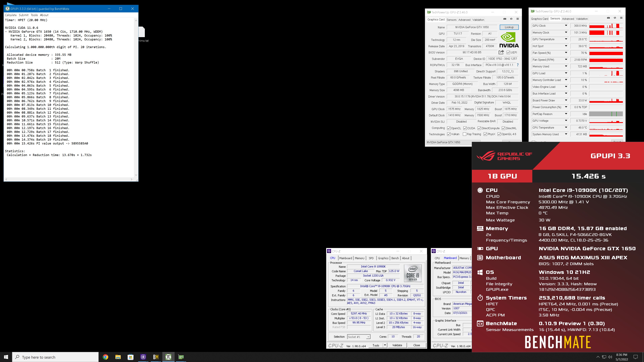Toggle the PhysX checkbox
The height and width of the screenshot is (362, 644).
click(485, 134)
